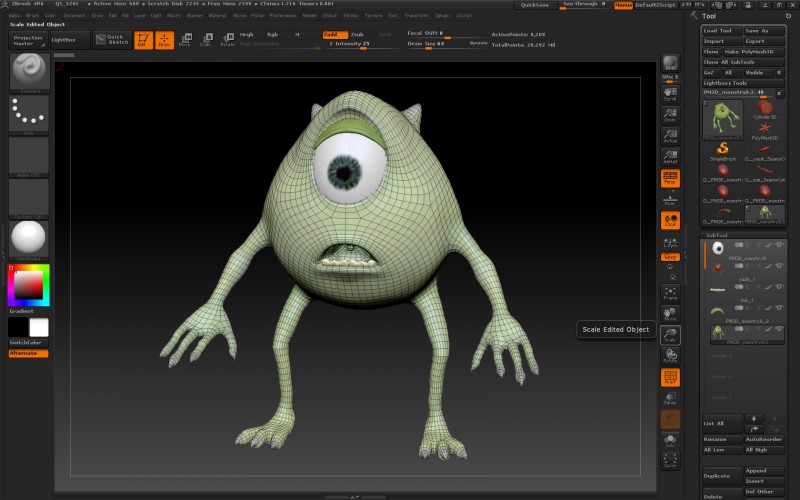Click the Rotate icon in top toolbar
Image resolution: width=800 pixels, height=500 pixels.
click(227, 40)
